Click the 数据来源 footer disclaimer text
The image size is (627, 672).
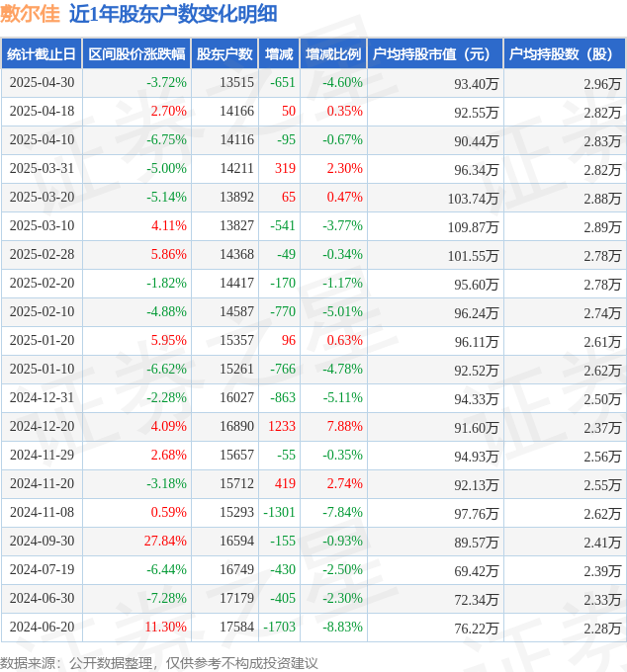pos(158,663)
